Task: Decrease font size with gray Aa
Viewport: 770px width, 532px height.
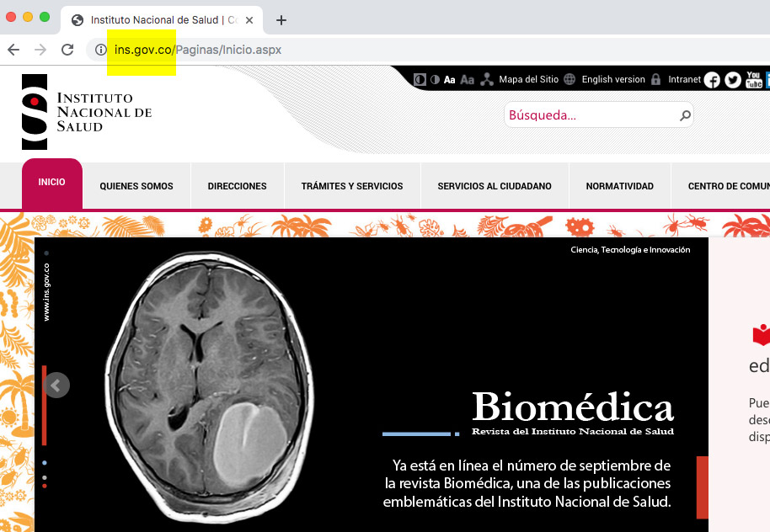Action: coord(467,79)
